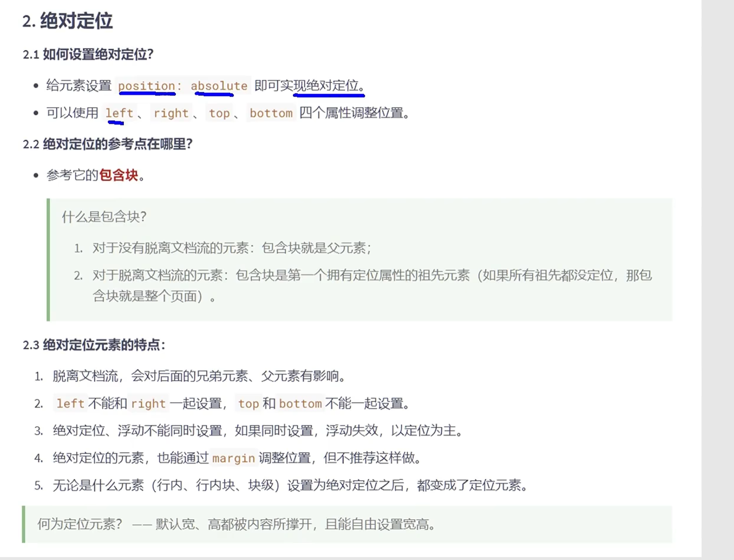Image resolution: width=734 pixels, height=560 pixels.
Task: Click list item 5 about 行内、行内块、块级
Action: pos(288,485)
